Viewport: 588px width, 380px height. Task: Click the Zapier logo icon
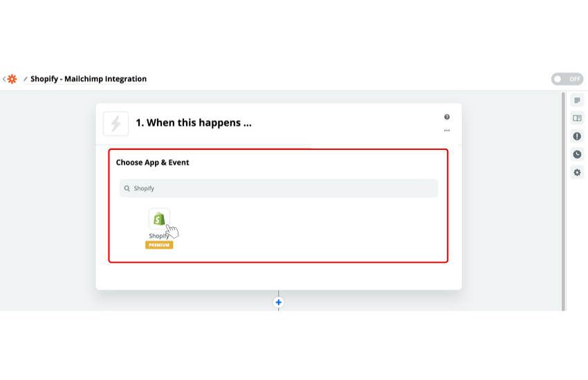pyautogui.click(x=12, y=79)
